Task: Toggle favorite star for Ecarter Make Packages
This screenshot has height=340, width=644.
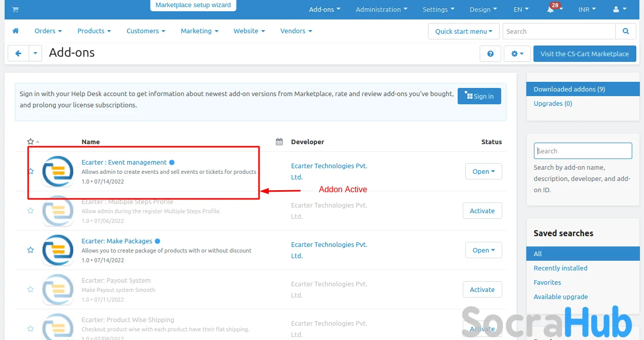Action: [31, 250]
